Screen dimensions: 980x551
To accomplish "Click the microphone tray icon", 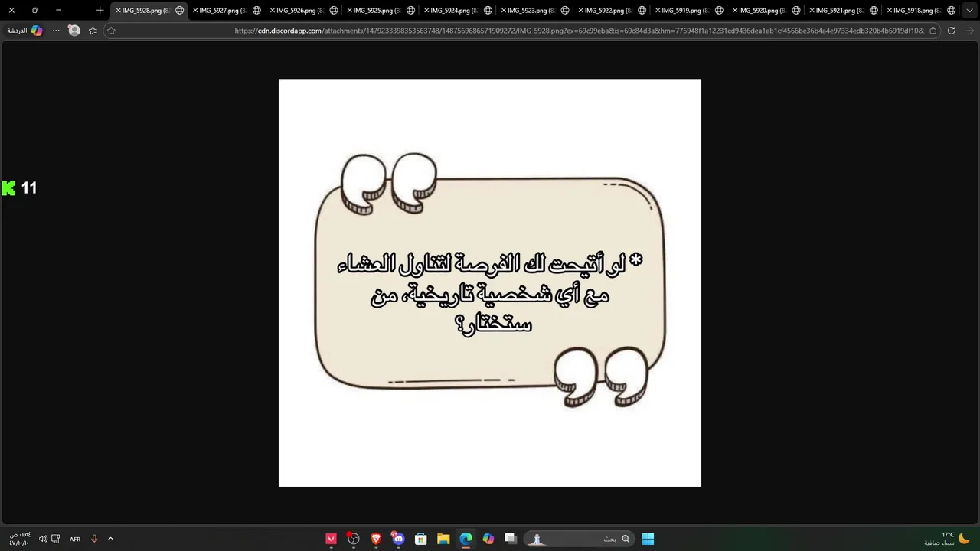I will tap(94, 539).
